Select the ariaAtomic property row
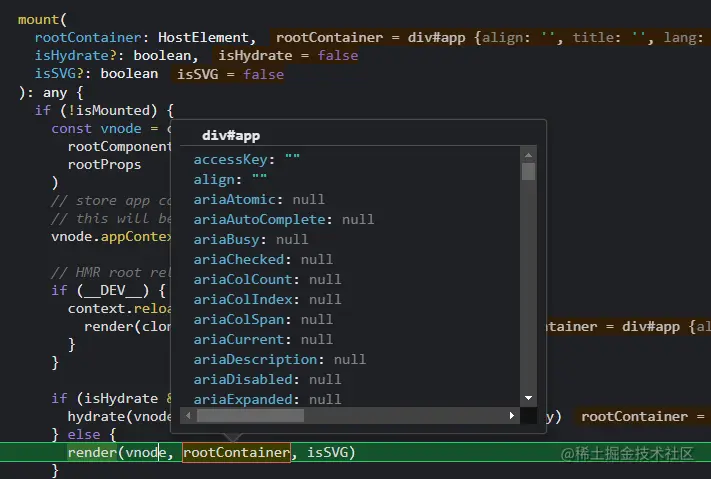Viewport: 711px width, 479px height. (x=259, y=200)
